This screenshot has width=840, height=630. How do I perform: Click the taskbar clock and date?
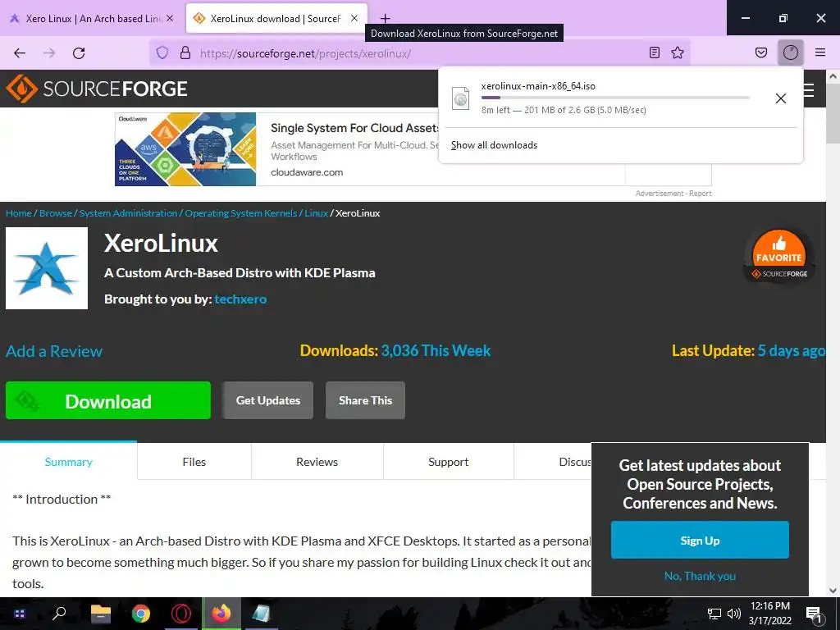pos(769,614)
